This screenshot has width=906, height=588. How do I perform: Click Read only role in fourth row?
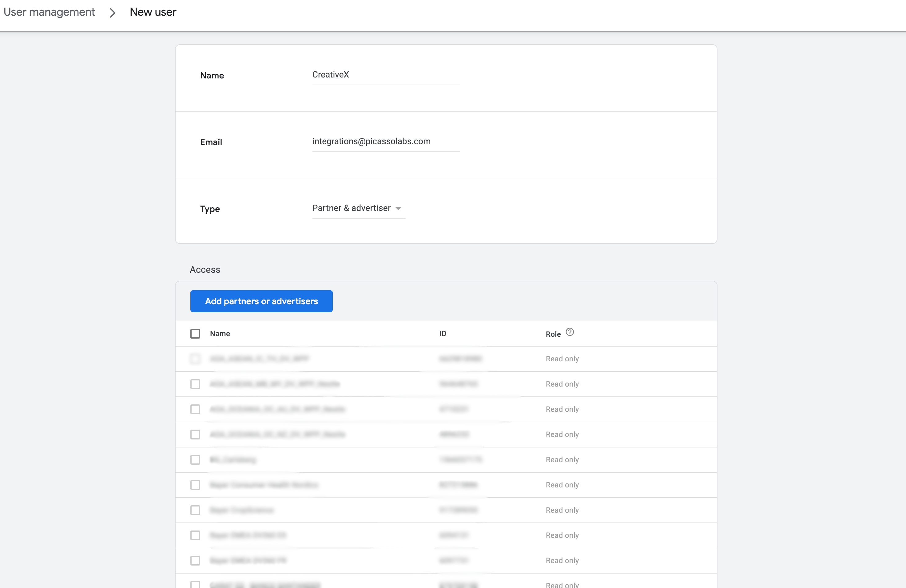[x=562, y=435]
